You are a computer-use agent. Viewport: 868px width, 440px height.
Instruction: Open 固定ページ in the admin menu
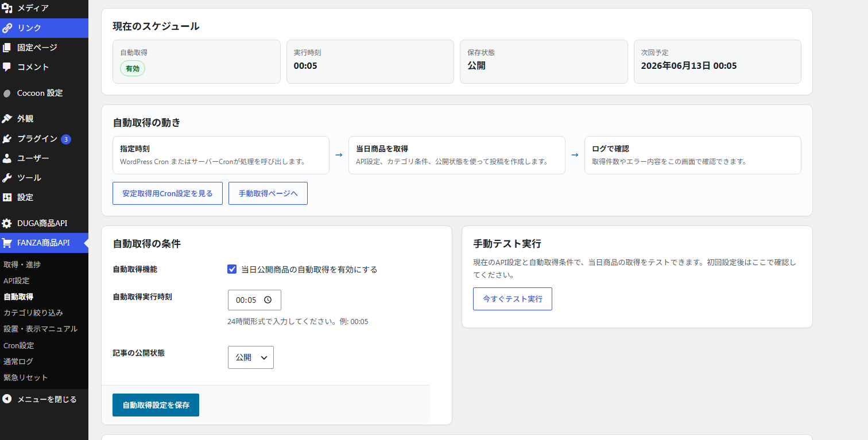tap(44, 47)
